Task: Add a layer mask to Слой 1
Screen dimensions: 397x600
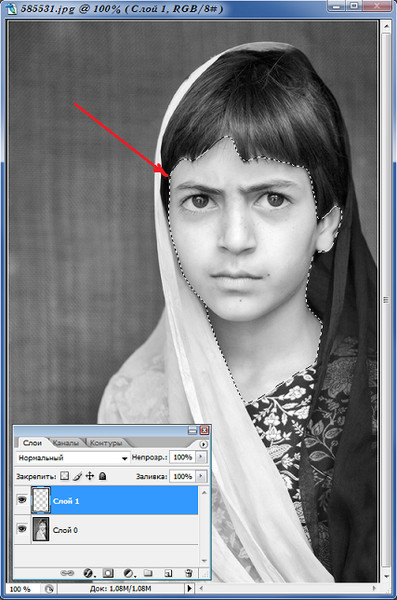Action: [108, 573]
